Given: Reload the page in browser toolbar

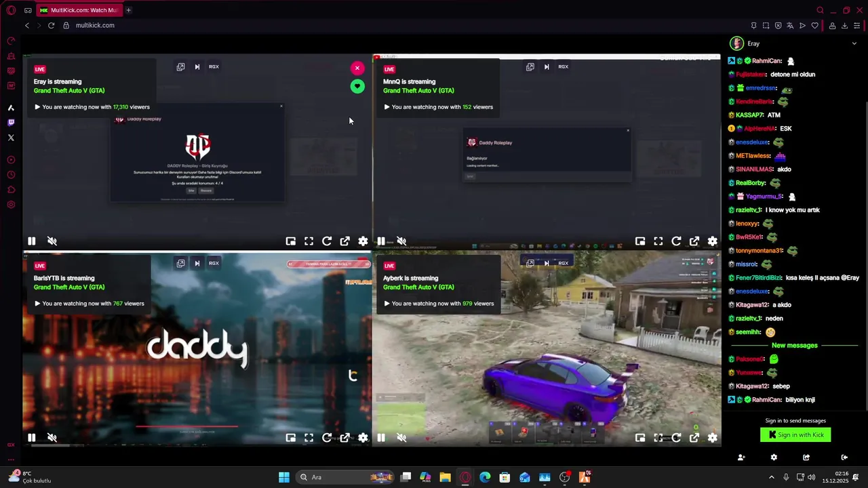Looking at the screenshot, I should tap(51, 25).
